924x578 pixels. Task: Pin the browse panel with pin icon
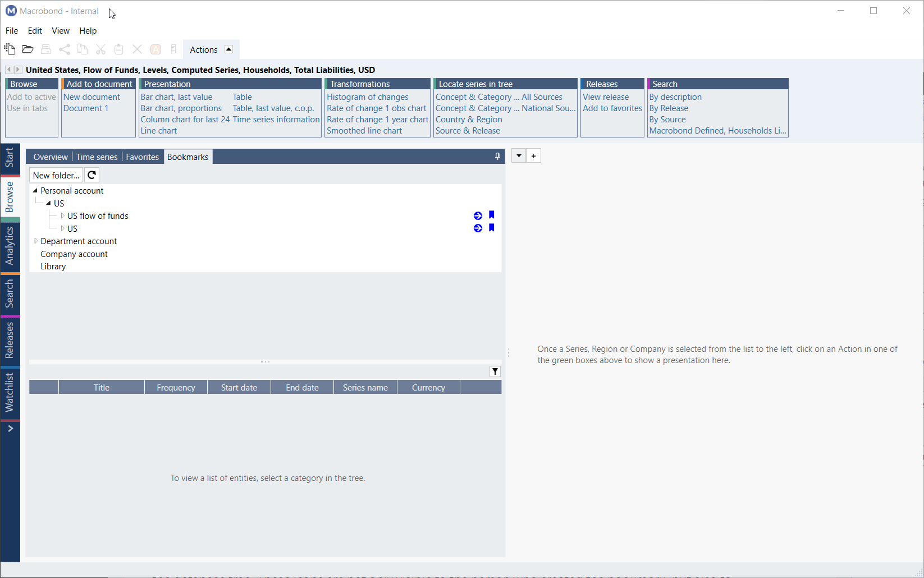pyautogui.click(x=497, y=157)
